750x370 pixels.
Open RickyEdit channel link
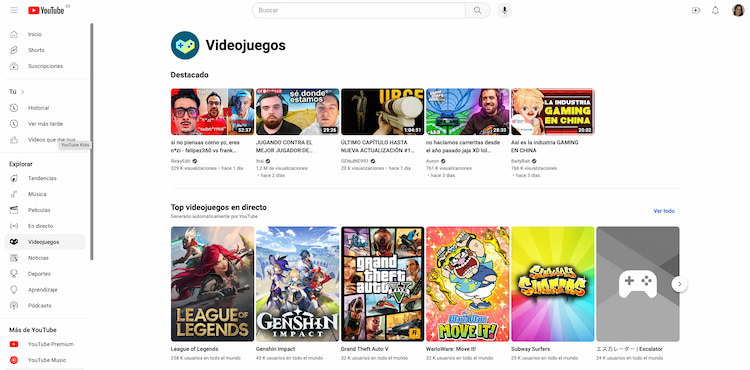(180, 161)
